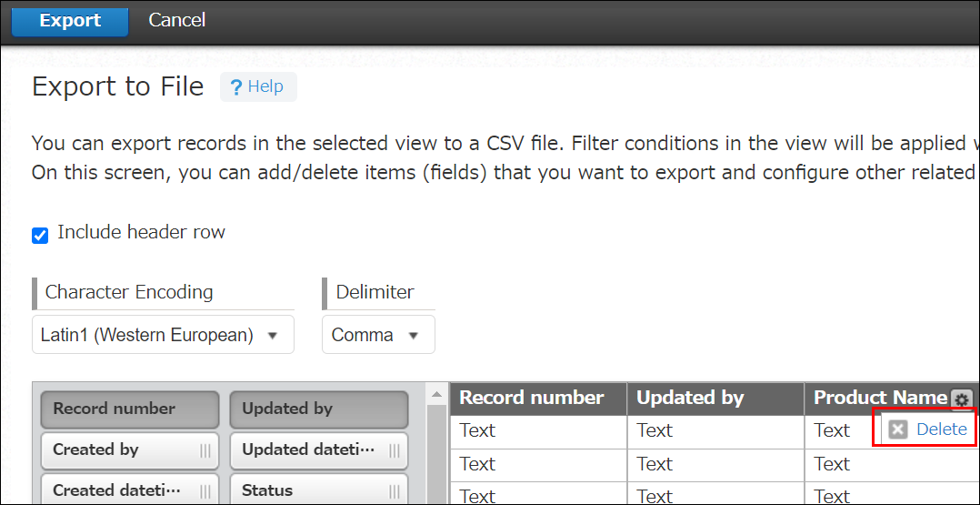
Task: Choose Delete from the column popup menu
Action: click(941, 429)
